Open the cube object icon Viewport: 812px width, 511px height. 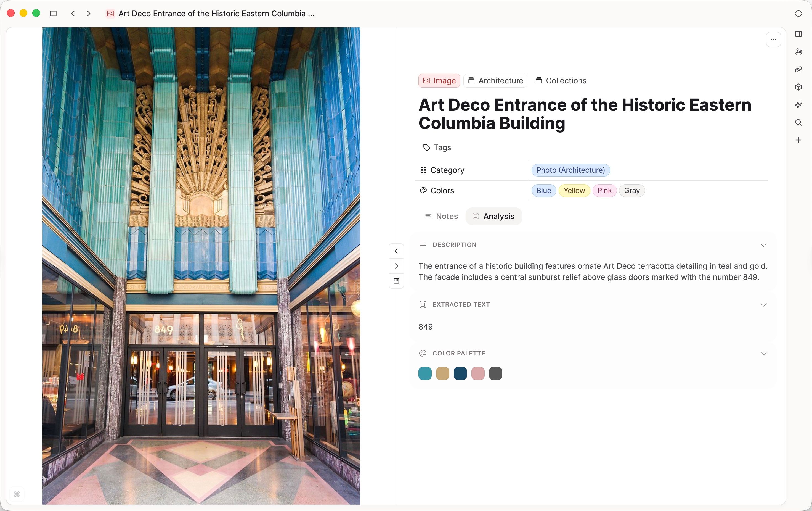(x=798, y=87)
